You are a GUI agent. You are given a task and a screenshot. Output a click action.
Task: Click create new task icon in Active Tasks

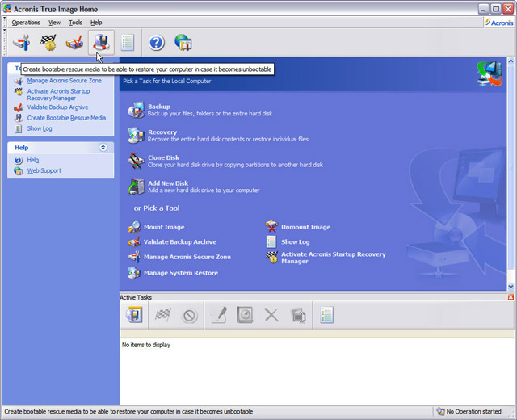134,315
